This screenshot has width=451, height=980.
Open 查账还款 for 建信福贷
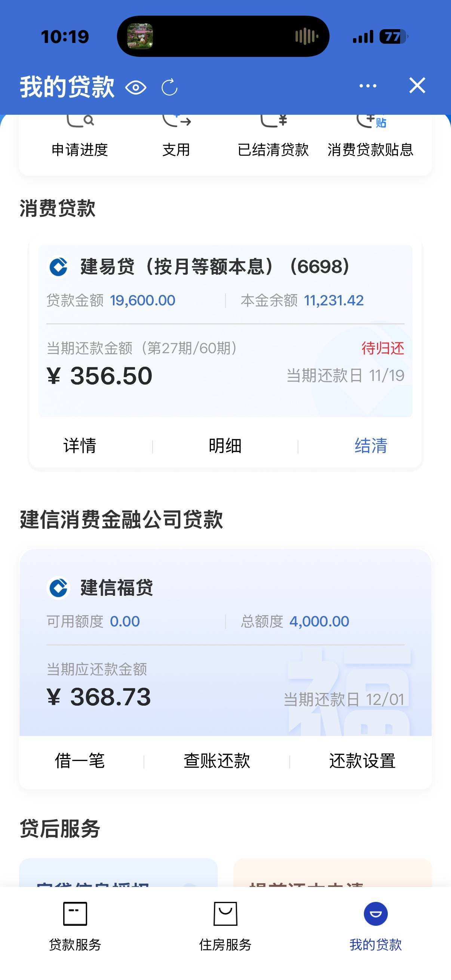pos(217,761)
